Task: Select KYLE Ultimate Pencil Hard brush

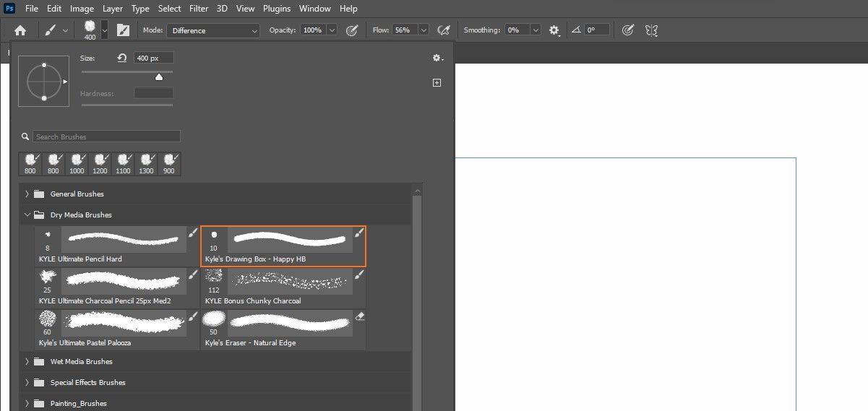Action: coord(118,246)
